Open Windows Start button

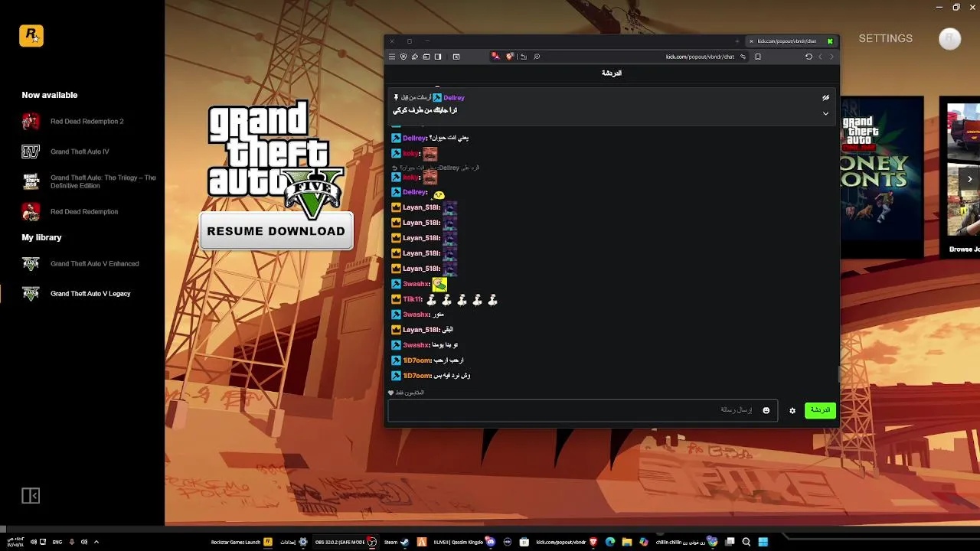763,542
